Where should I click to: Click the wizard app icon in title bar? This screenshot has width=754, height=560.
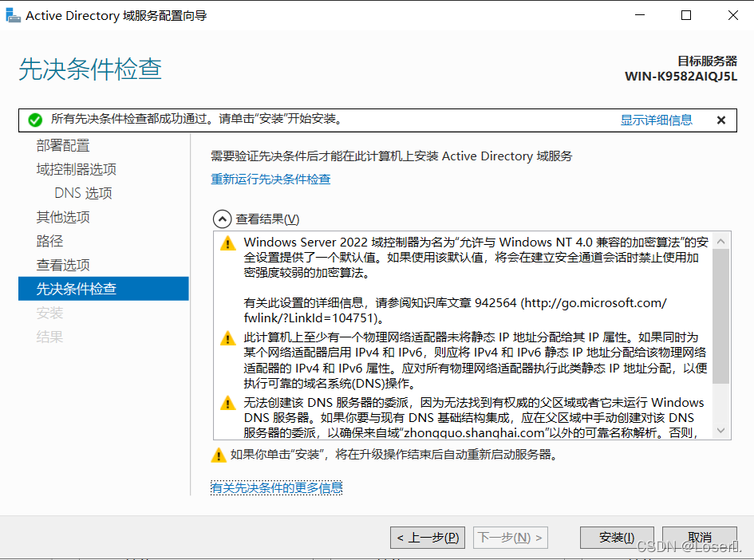[x=14, y=15]
